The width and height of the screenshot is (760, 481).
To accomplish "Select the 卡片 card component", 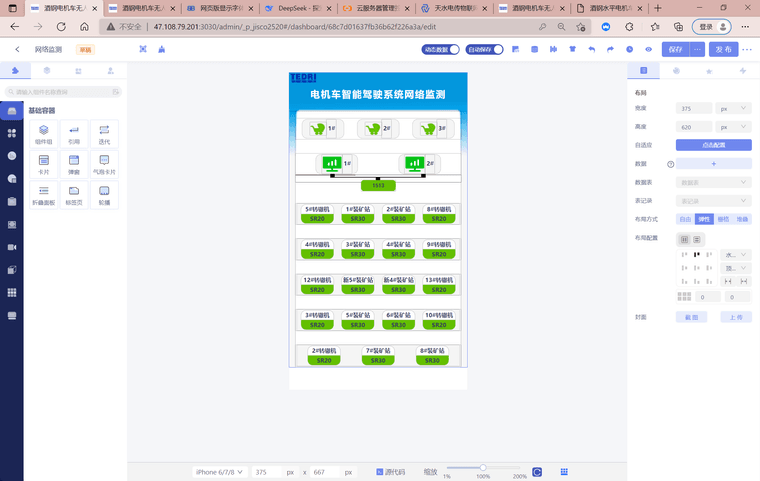I will pyautogui.click(x=44, y=163).
